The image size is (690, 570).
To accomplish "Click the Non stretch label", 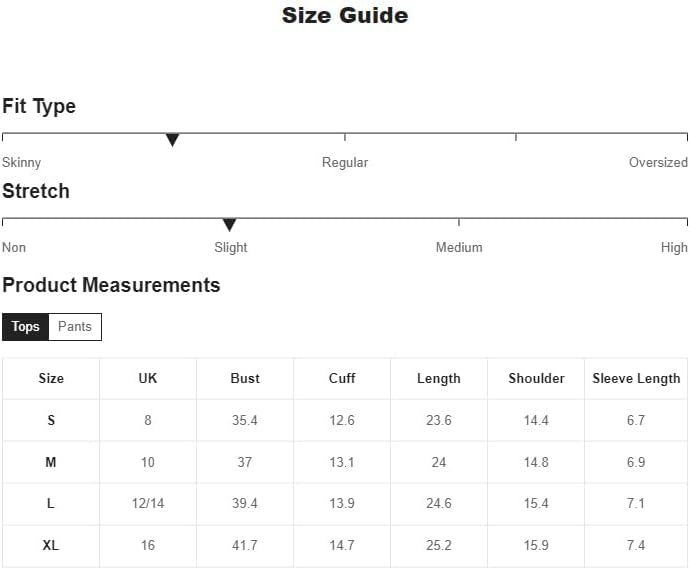I will tap(14, 247).
